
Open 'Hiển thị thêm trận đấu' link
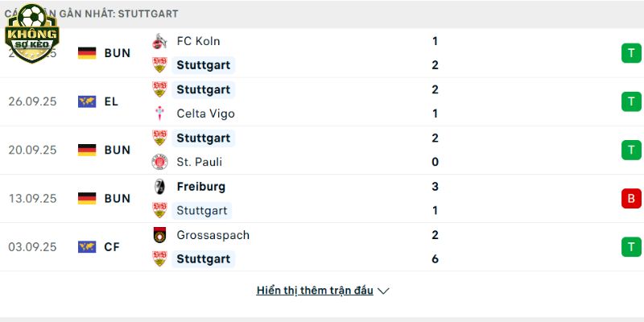click(315, 291)
